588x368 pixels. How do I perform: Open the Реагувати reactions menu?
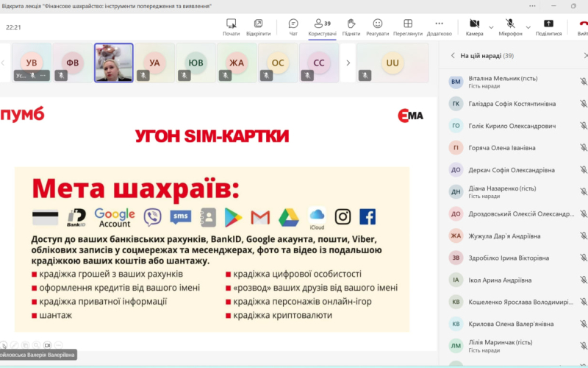tap(377, 27)
